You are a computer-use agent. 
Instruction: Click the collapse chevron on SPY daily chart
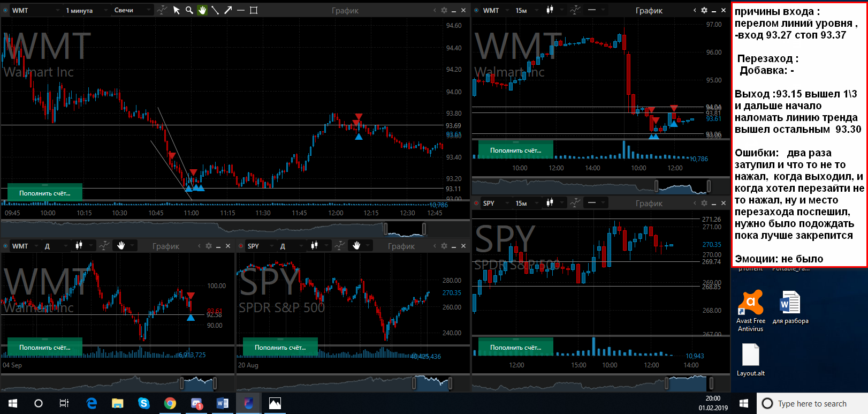pos(435,246)
